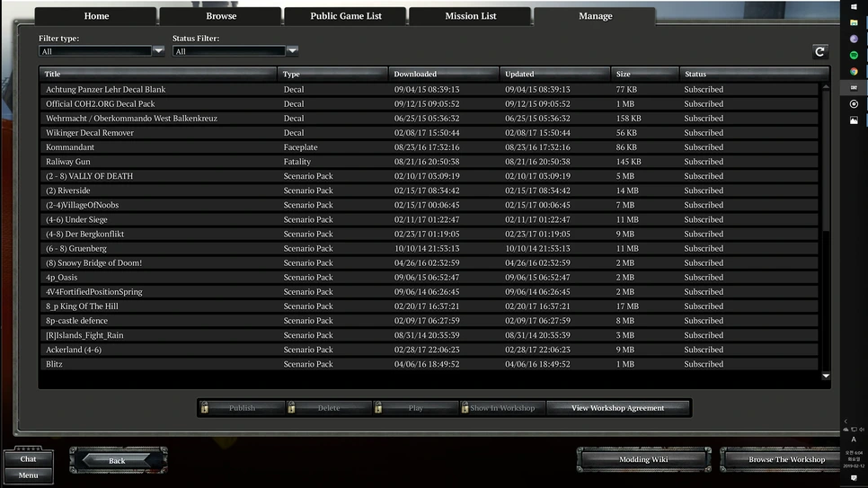The image size is (868, 488).
Task: Select (4-8) Der Bergkonflikt scenario
Action: coord(429,234)
